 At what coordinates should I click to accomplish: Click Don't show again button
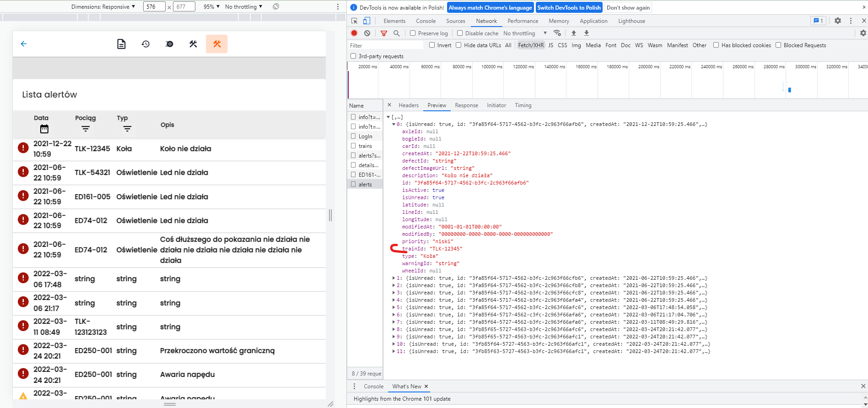click(628, 7)
